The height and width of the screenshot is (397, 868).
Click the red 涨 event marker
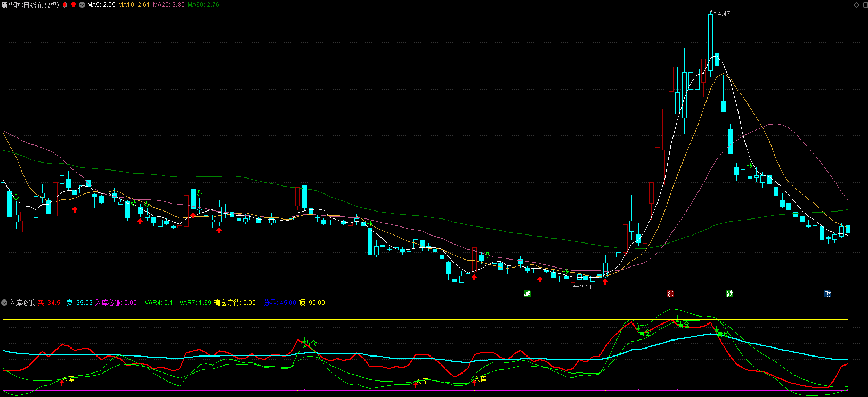click(670, 294)
